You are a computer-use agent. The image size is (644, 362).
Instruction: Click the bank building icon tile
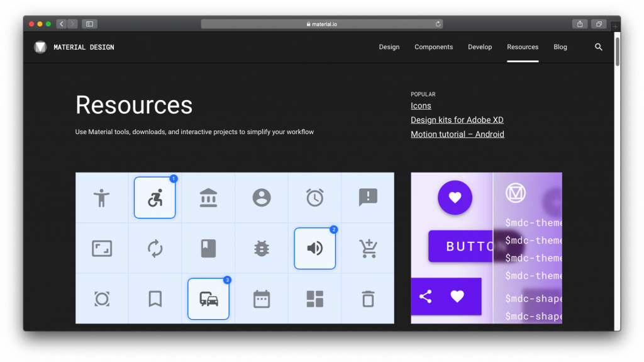pos(208,198)
